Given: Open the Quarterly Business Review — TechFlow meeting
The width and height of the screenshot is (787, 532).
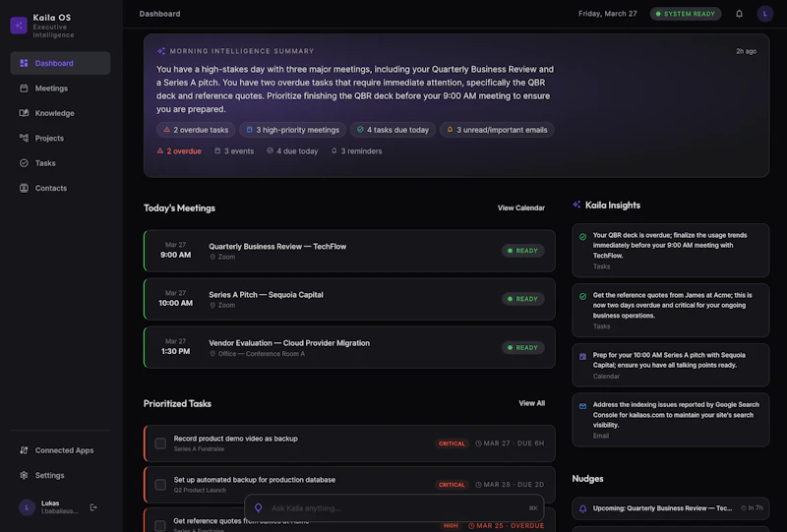Looking at the screenshot, I should (349, 251).
